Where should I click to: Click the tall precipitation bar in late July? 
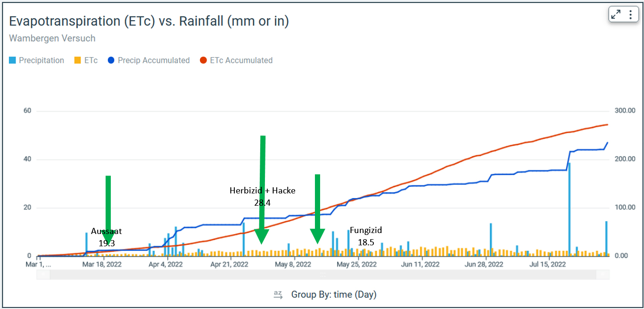tap(569, 208)
